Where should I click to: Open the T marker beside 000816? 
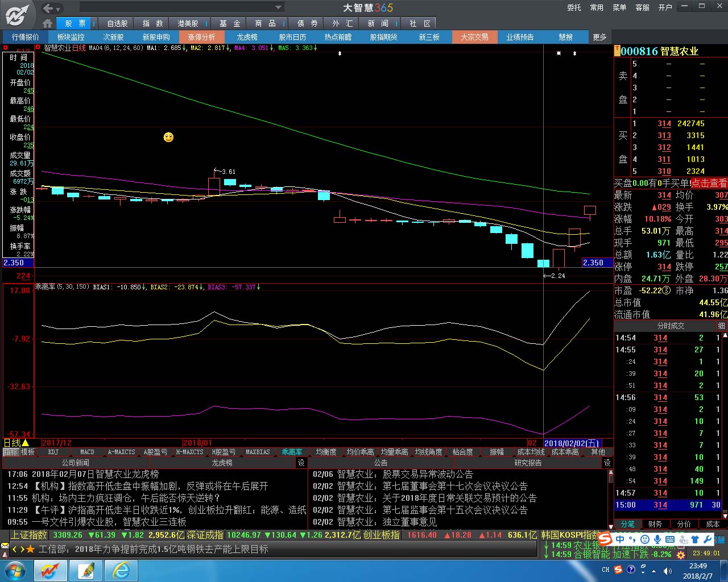pyautogui.click(x=617, y=50)
